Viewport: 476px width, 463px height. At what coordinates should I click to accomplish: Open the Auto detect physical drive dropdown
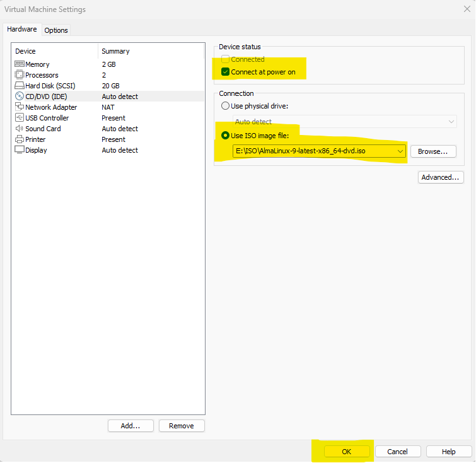tap(451, 121)
